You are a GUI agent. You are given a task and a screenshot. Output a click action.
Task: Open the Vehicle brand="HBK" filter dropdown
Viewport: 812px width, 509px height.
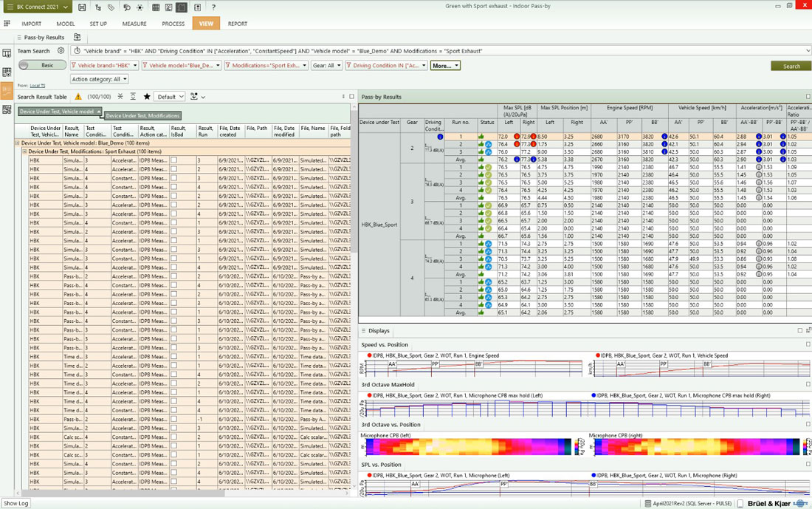click(x=104, y=65)
